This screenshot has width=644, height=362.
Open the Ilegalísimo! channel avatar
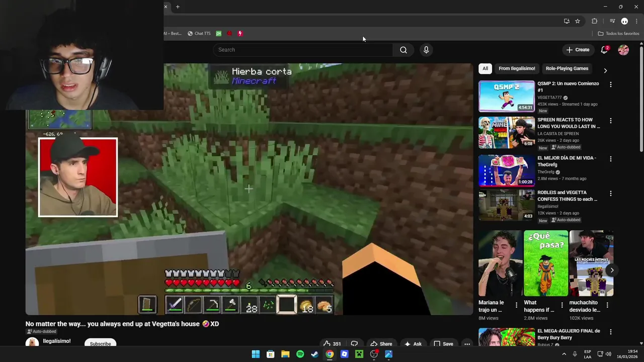(32, 342)
